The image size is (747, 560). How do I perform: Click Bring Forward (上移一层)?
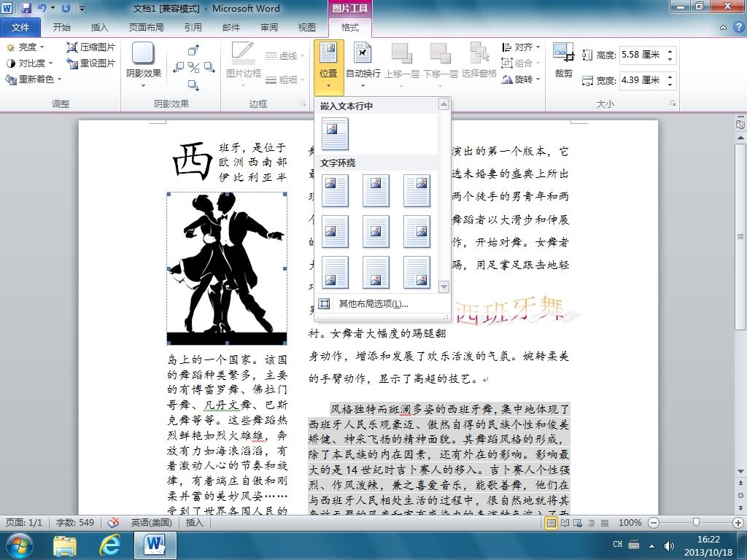click(402, 65)
